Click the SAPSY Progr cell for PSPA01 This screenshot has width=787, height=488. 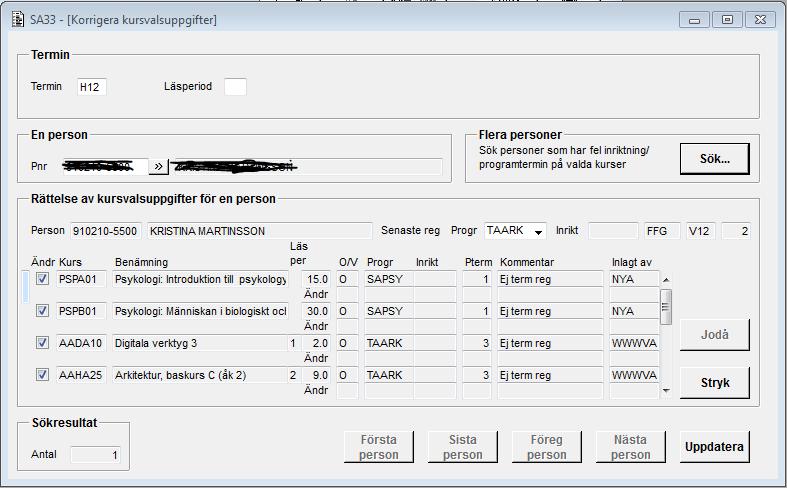click(388, 279)
